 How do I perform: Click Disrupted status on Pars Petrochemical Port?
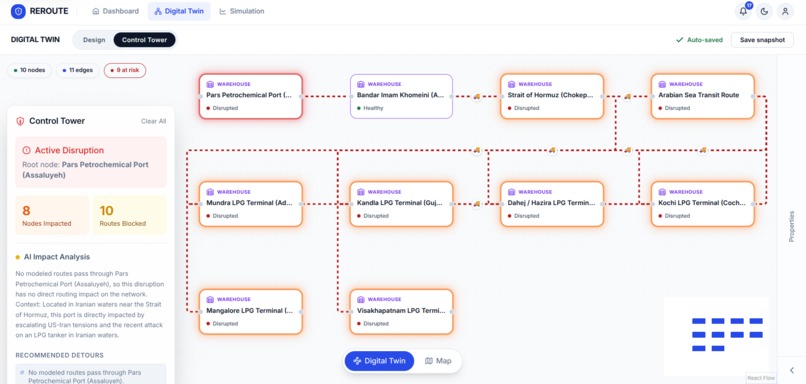point(222,108)
